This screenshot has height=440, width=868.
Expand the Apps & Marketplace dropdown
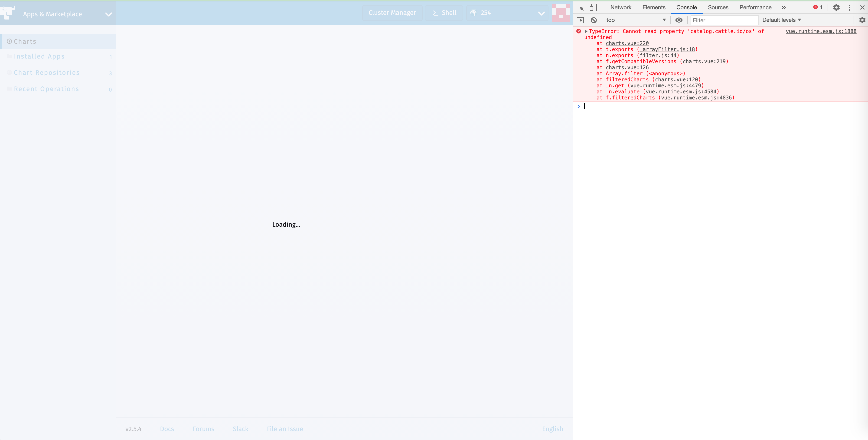108,14
